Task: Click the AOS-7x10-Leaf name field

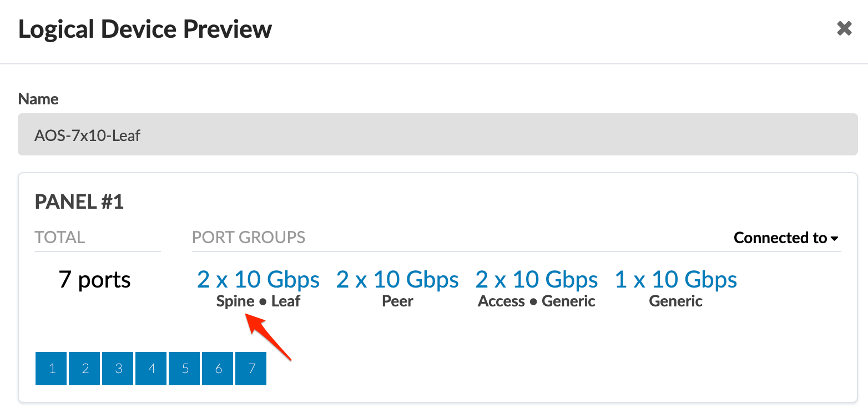Action: (437, 135)
